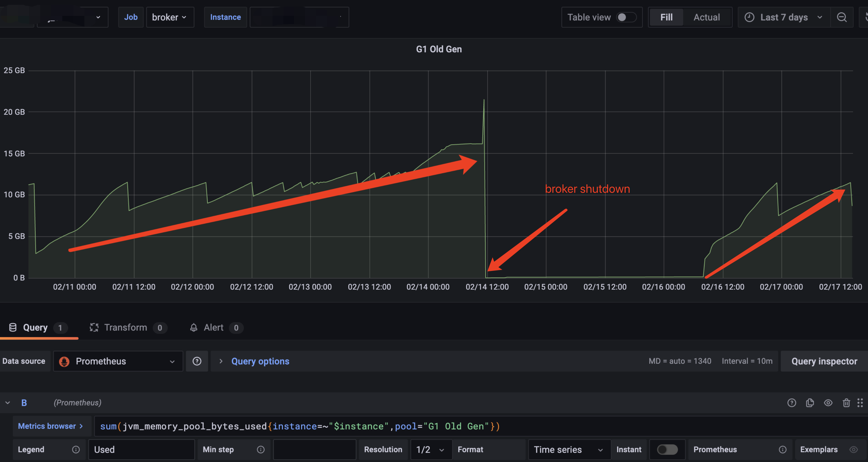Click the 02/17 12:00 axis label
The image size is (868, 462).
point(840,287)
